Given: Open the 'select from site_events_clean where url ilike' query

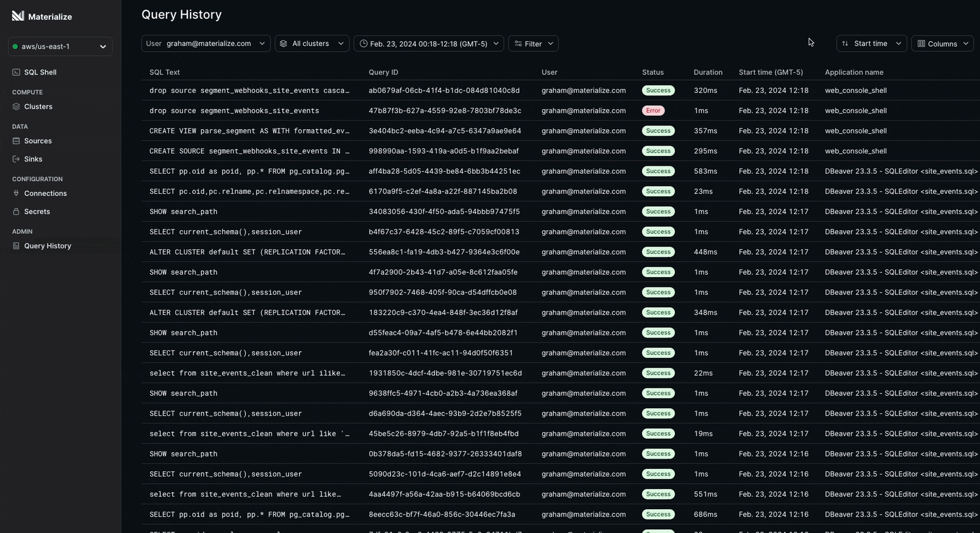Looking at the screenshot, I should (247, 373).
